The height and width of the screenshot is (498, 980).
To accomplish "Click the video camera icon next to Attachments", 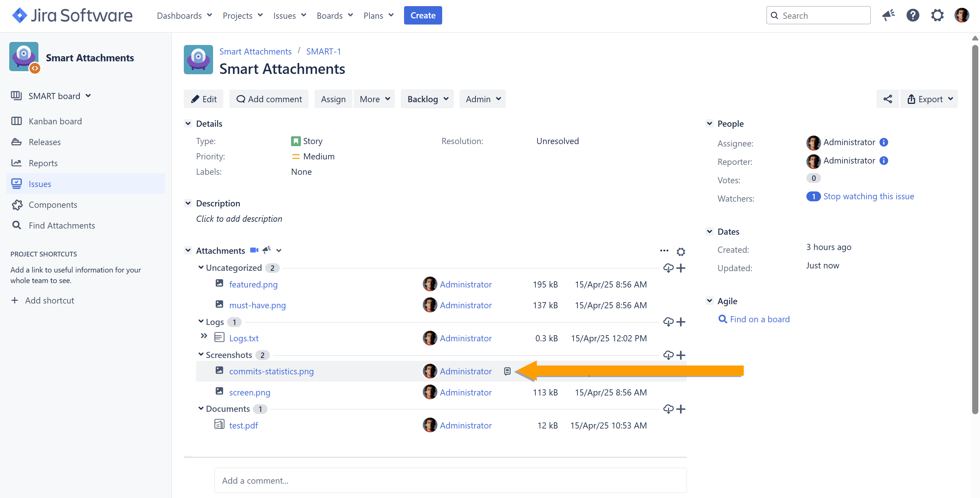I will 254,250.
